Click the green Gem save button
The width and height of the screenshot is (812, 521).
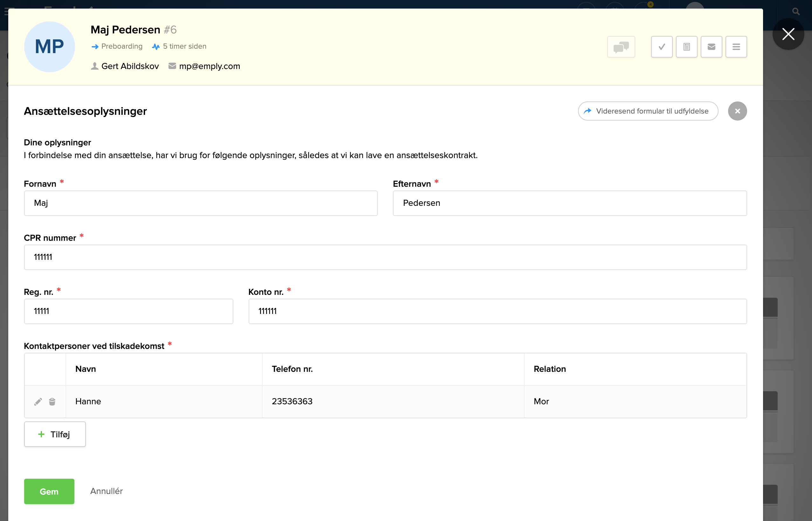point(49,491)
